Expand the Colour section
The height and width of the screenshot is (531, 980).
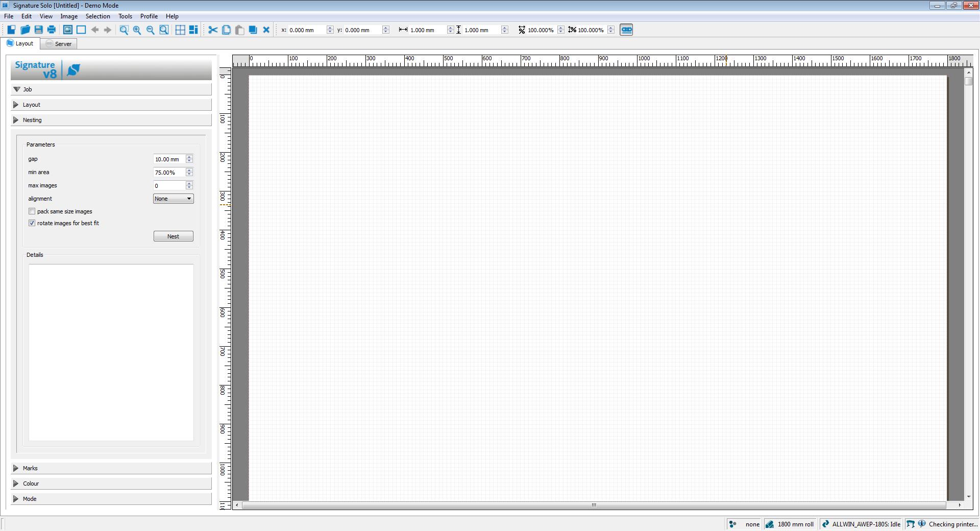tap(111, 484)
